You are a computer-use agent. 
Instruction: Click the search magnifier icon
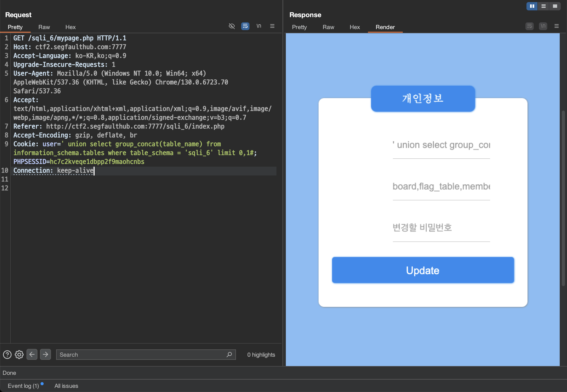click(x=229, y=355)
